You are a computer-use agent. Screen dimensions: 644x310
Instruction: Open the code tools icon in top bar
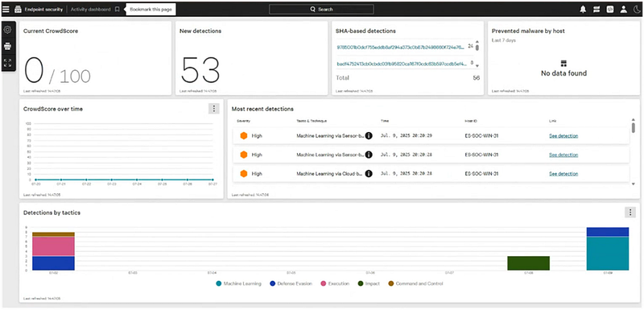coord(610,10)
